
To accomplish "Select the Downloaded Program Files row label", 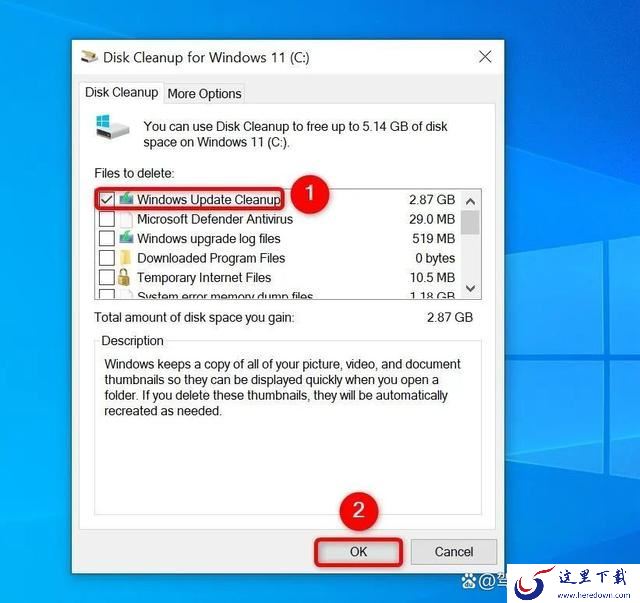I will pos(211,258).
